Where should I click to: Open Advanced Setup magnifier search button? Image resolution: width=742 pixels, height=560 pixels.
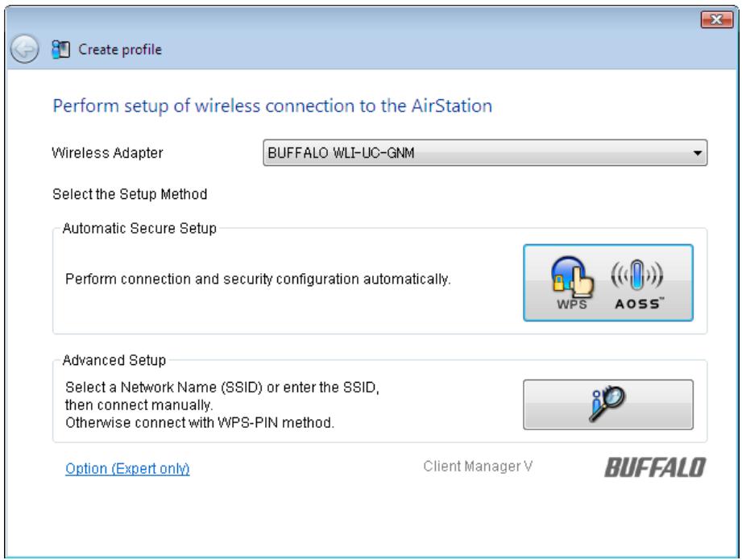tap(608, 404)
